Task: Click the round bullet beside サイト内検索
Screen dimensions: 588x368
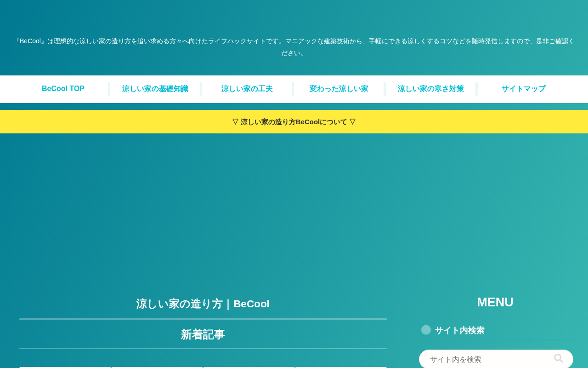Action: point(426,330)
